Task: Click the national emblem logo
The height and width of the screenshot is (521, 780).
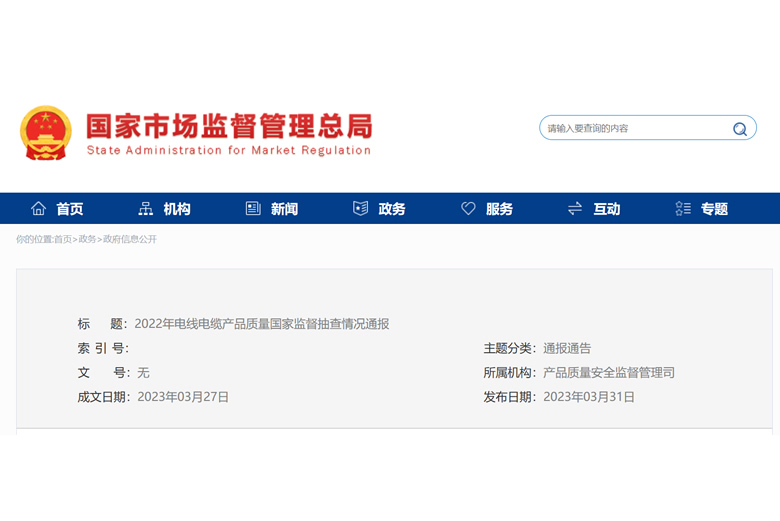Action: coord(46,132)
